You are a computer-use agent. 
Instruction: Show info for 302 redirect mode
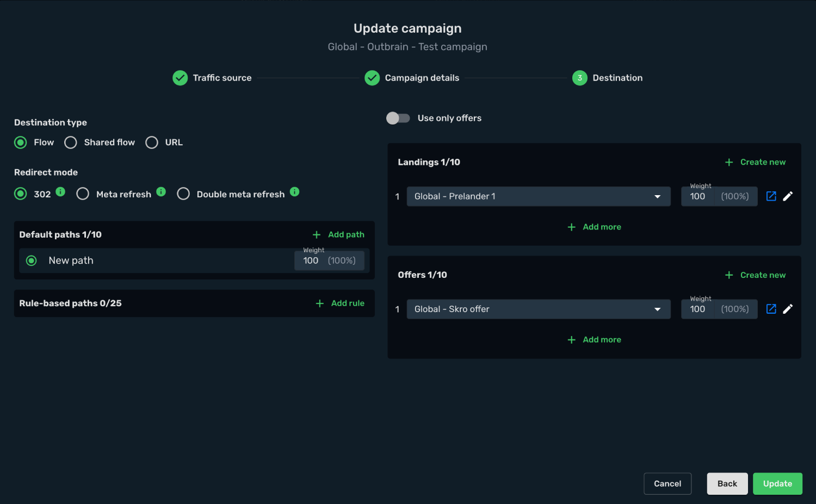coord(60,191)
